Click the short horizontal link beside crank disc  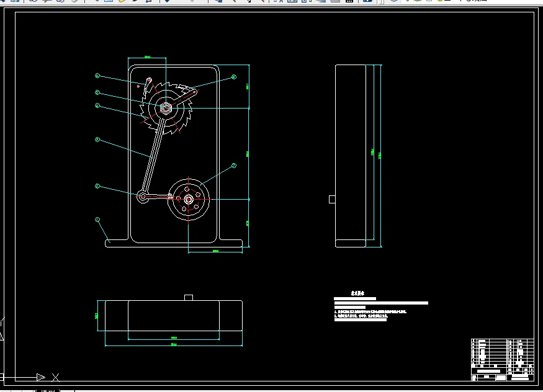[x=159, y=197]
